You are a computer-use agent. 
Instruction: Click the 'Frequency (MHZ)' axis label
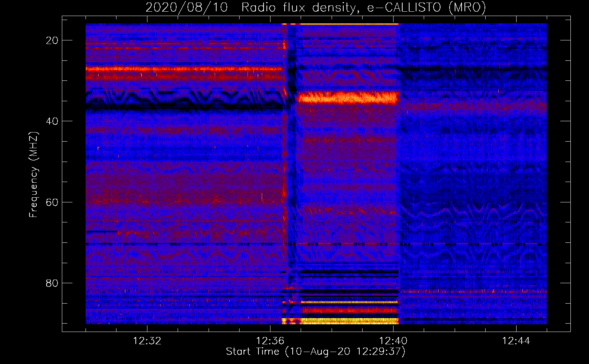coord(33,174)
